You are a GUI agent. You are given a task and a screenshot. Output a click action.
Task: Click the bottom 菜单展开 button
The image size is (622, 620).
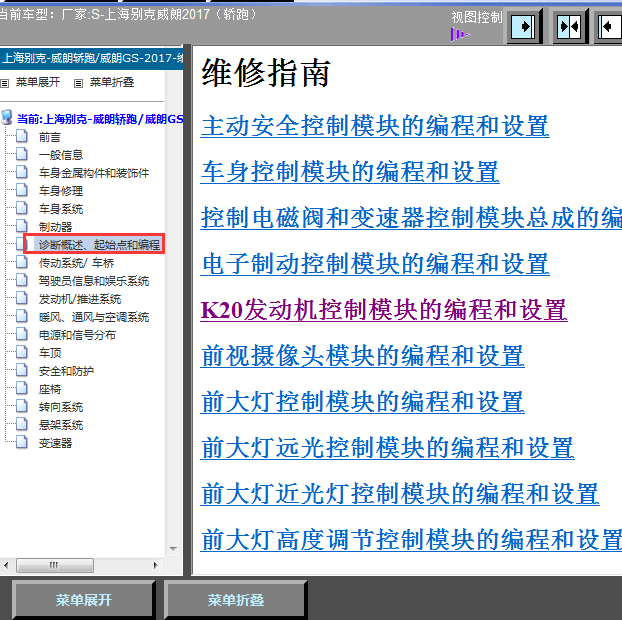83,599
